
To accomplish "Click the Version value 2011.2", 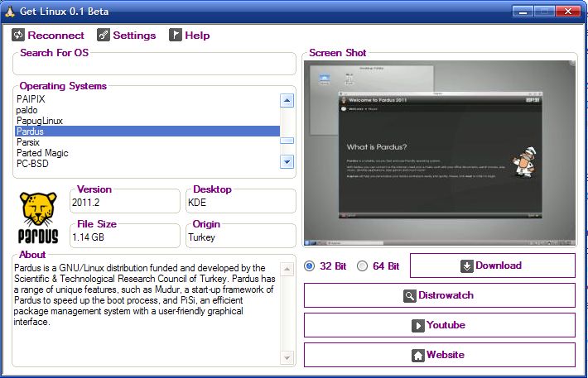I will pos(85,203).
